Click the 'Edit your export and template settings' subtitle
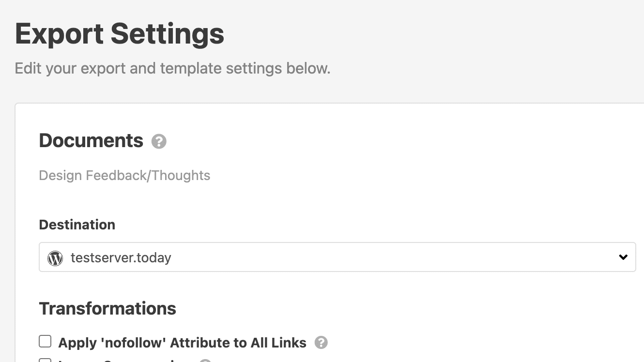This screenshot has width=644, height=362. (x=172, y=68)
